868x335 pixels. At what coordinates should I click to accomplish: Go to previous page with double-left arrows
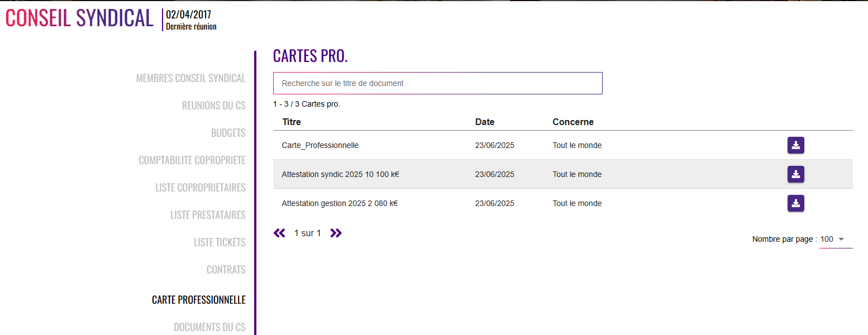pyautogui.click(x=279, y=233)
